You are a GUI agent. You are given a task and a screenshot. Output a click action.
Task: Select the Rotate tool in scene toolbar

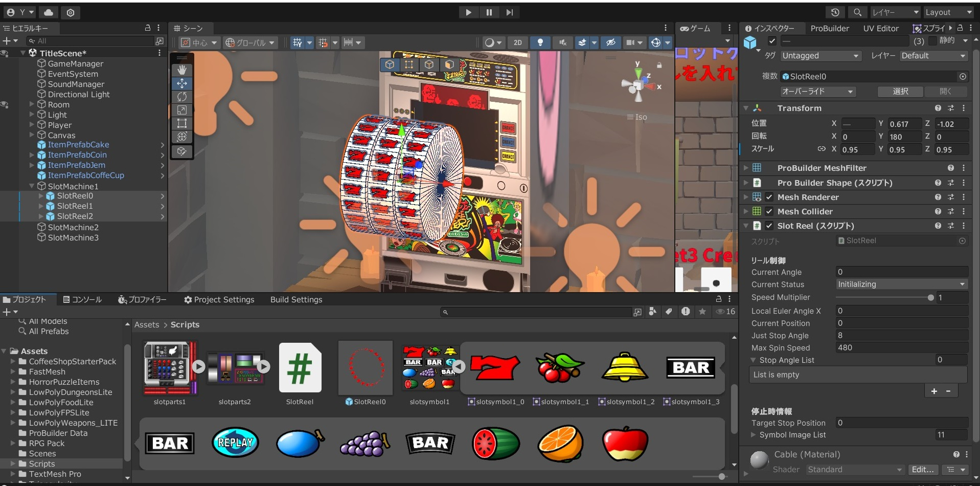(182, 97)
